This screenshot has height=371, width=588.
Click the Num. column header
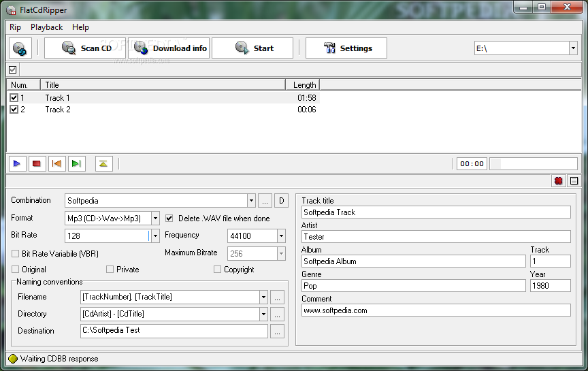tap(23, 85)
